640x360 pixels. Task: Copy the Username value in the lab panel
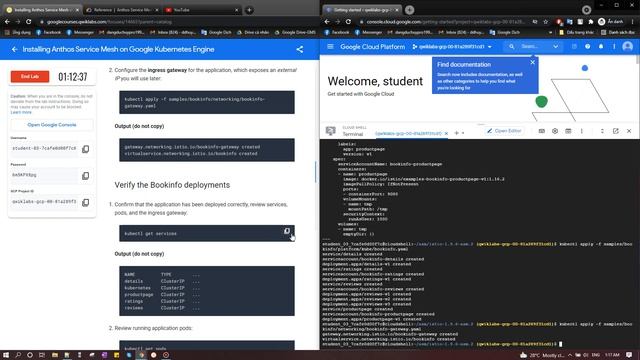pyautogui.click(x=85, y=149)
